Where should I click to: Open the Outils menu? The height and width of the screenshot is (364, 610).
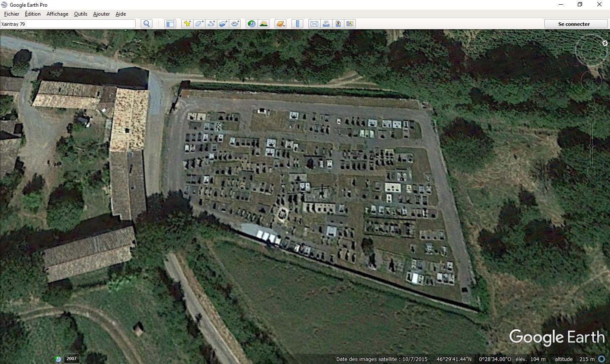coord(80,14)
